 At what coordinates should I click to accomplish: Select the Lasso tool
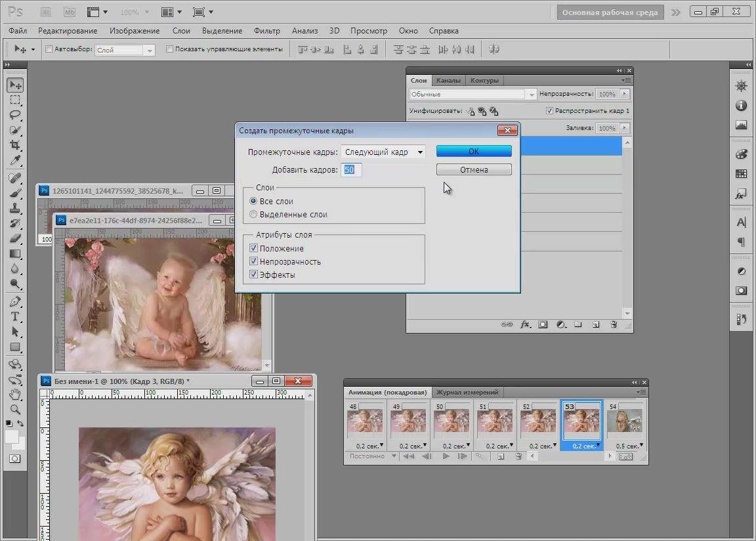[14, 115]
